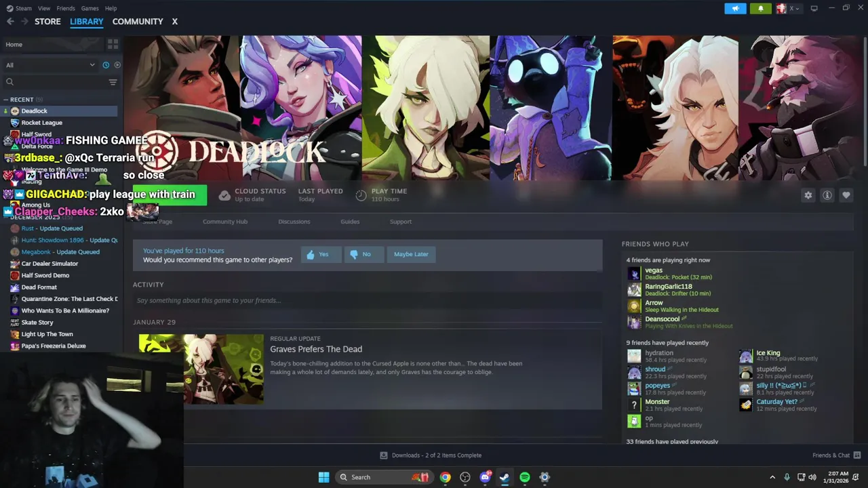Enter Big Picture mode with the monitor icon
Viewport: 868px width, 488px height.
pyautogui.click(x=814, y=8)
